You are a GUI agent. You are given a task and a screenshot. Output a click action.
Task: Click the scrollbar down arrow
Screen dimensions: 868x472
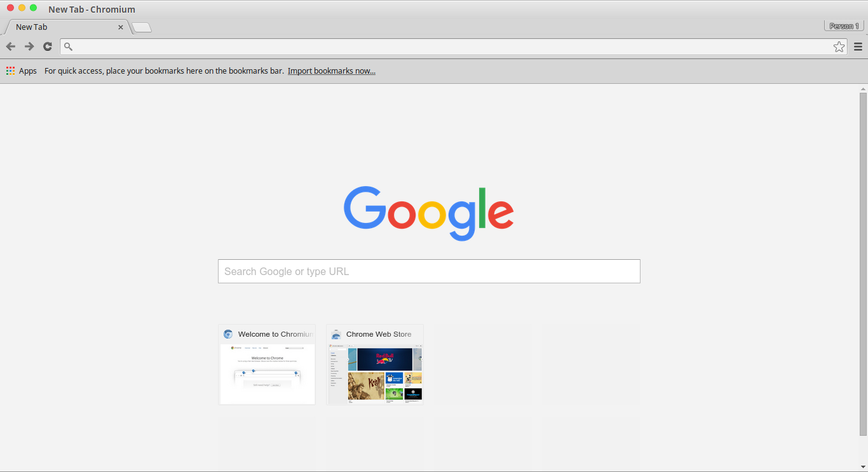(x=863, y=468)
